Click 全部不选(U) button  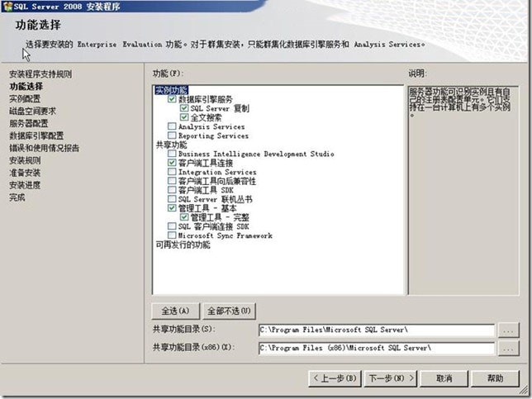pyautogui.click(x=229, y=311)
